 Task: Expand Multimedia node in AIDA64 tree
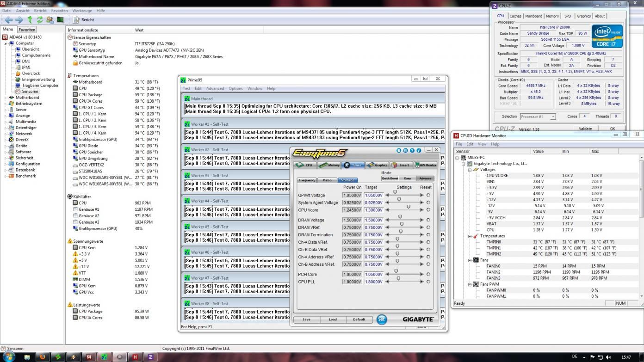point(6,122)
